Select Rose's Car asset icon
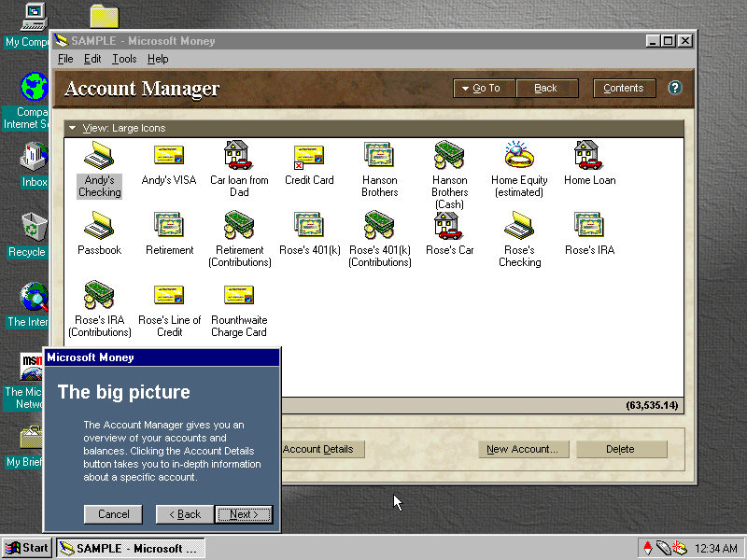Screen dimensions: 747x560 pyautogui.click(x=449, y=225)
